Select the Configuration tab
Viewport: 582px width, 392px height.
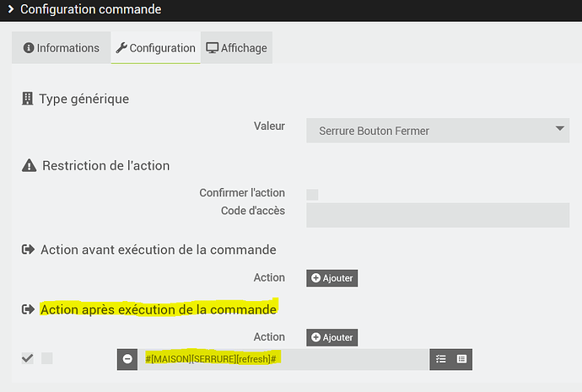tap(155, 48)
